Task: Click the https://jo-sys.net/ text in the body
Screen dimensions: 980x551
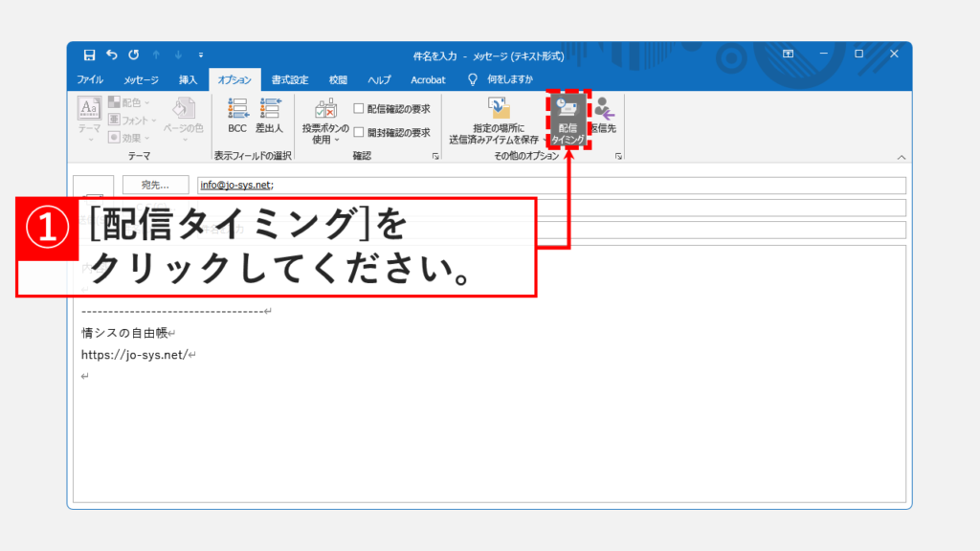Action: click(x=134, y=355)
